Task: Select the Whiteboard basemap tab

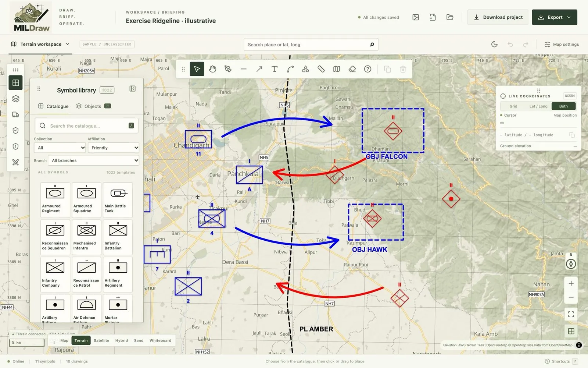Action: point(160,340)
